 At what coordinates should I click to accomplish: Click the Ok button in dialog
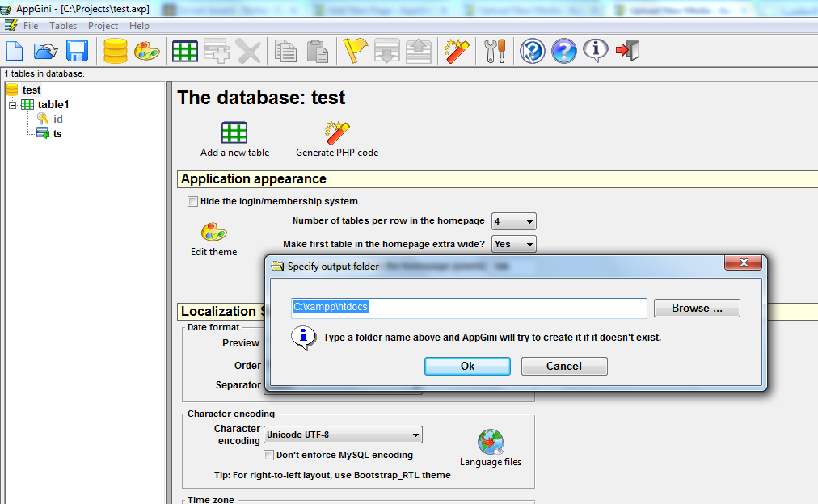[467, 367]
